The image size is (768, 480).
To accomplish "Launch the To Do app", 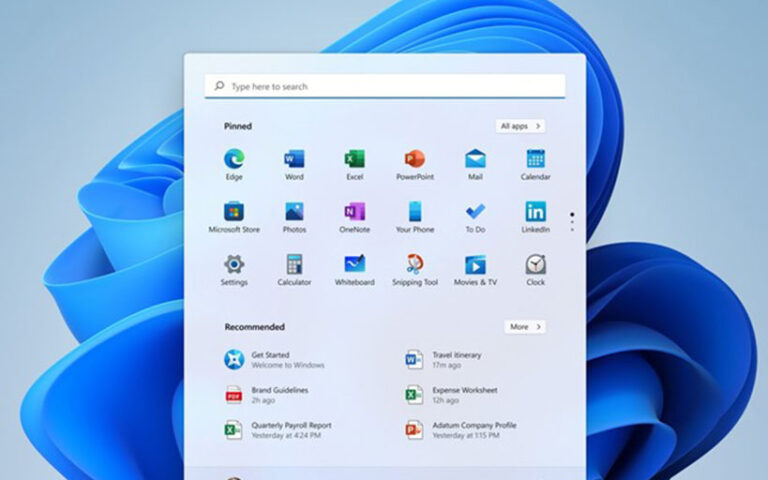I will 475,212.
